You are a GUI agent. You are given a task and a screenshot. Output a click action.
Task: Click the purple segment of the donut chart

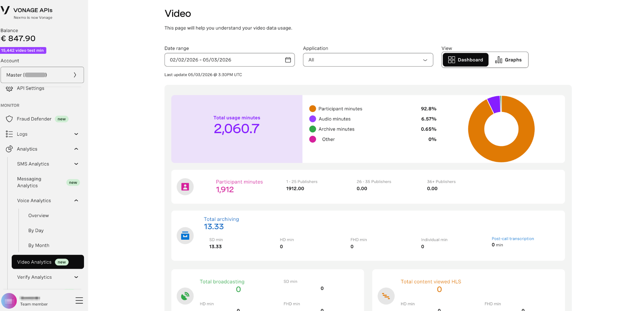[494, 104]
